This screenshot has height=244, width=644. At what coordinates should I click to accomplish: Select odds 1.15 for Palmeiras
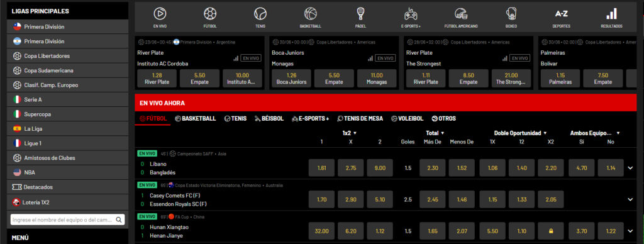[x=560, y=79]
